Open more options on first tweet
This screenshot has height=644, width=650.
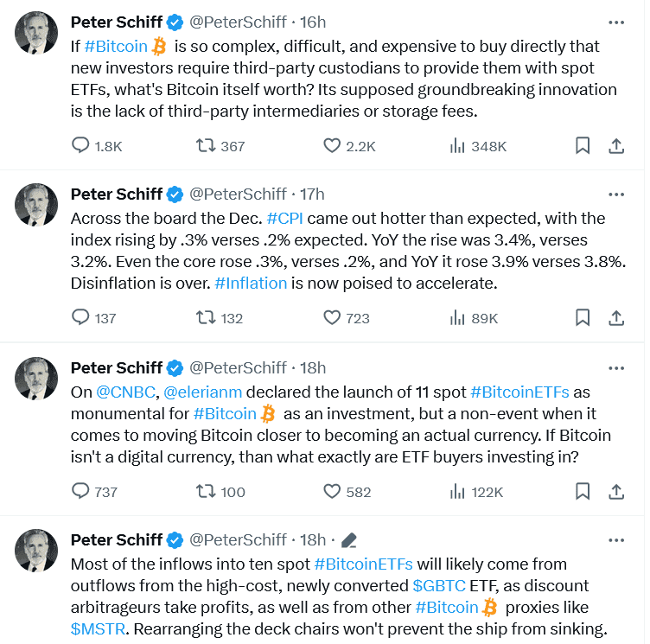616,22
